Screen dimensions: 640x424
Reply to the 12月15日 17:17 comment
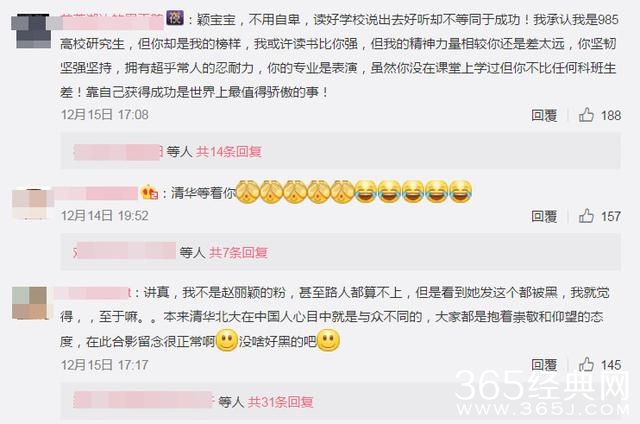click(x=544, y=365)
